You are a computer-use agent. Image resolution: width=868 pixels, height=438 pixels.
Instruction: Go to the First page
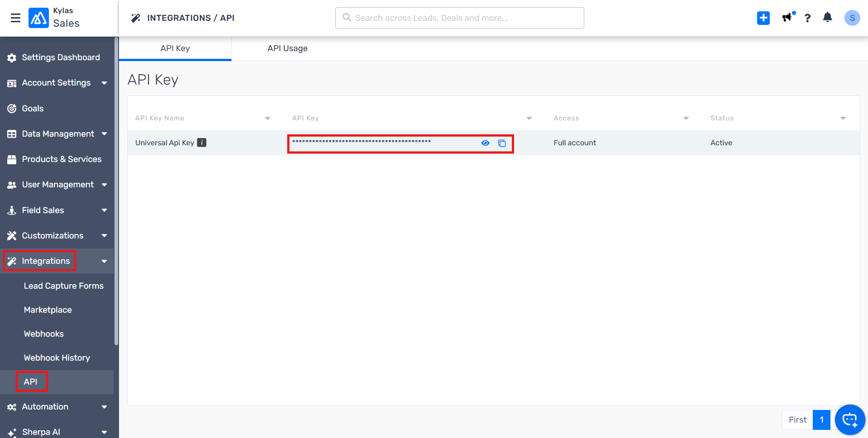coord(797,420)
